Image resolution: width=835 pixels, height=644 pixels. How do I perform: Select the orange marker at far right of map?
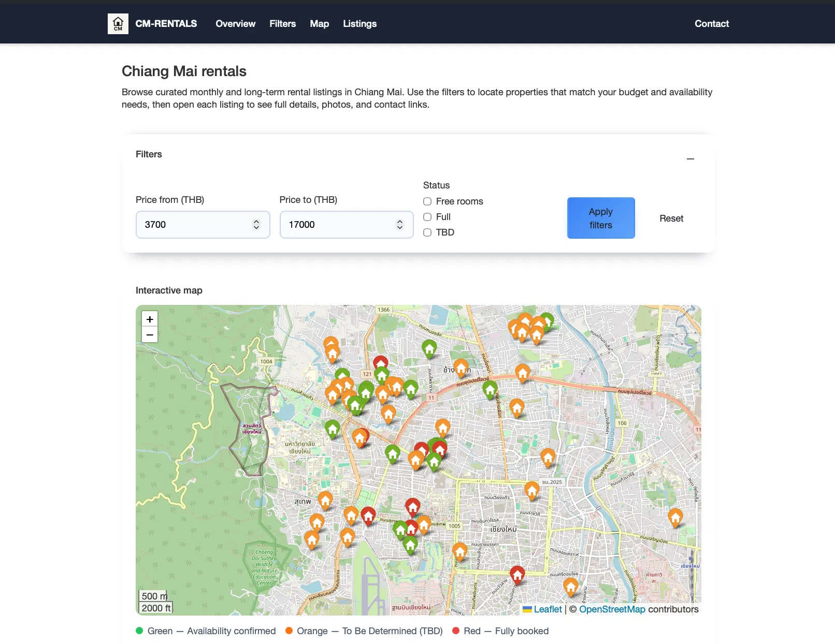(675, 516)
